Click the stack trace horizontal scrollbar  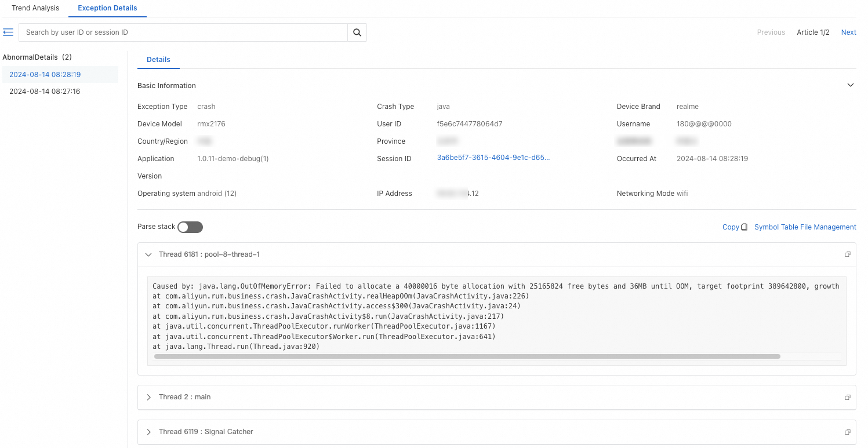point(467,356)
